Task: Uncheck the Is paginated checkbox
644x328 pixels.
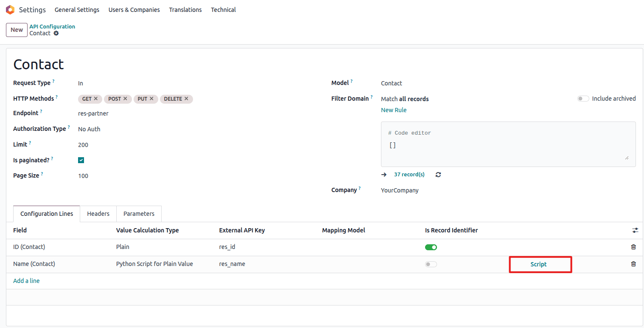Action: point(81,160)
